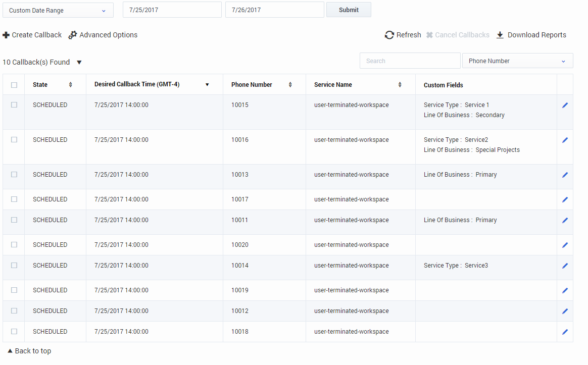Sort by Desired Callback Time arrow

pos(207,85)
